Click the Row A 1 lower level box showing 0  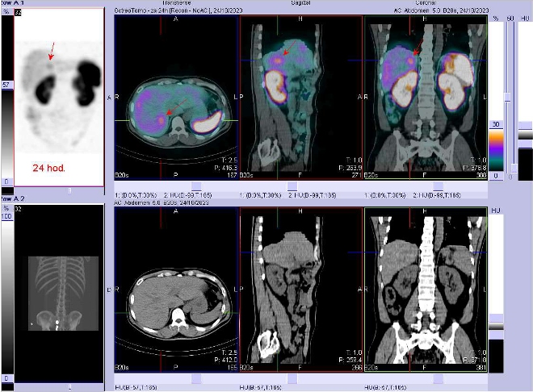pos(6,182)
